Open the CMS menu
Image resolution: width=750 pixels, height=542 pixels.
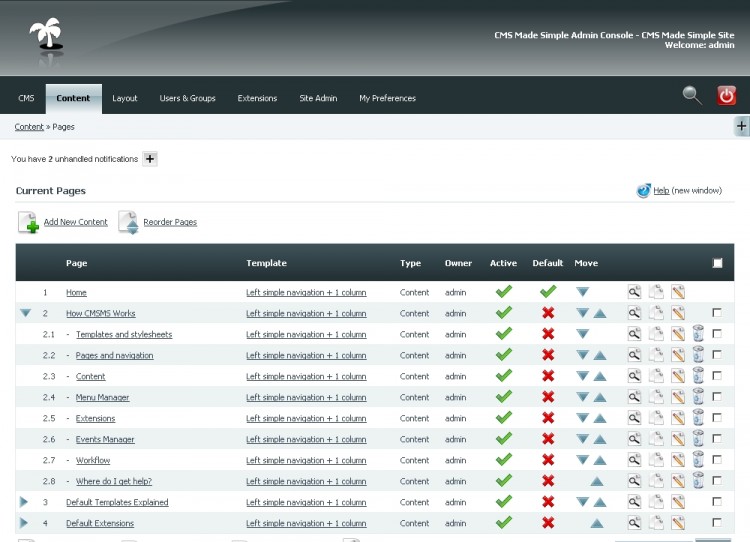coord(26,98)
